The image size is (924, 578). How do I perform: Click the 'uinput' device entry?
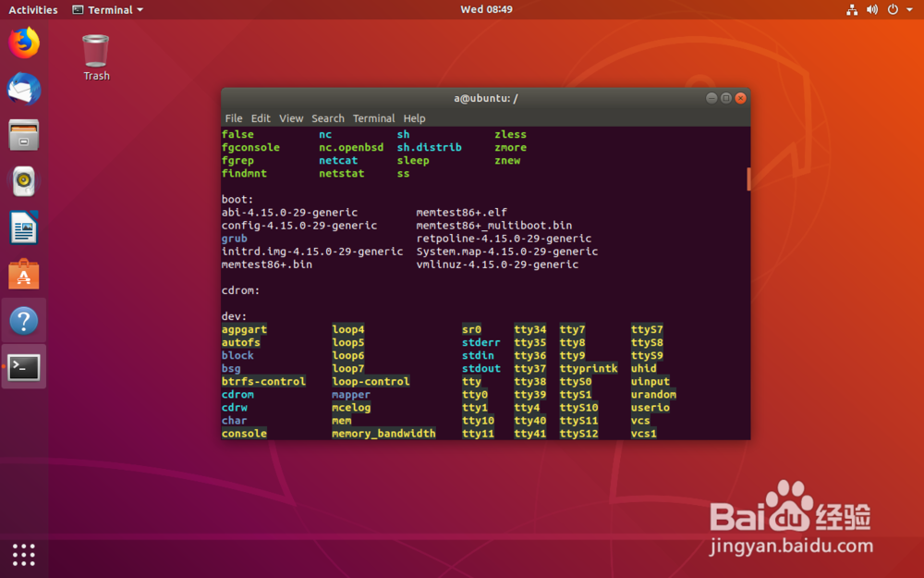pyautogui.click(x=650, y=381)
